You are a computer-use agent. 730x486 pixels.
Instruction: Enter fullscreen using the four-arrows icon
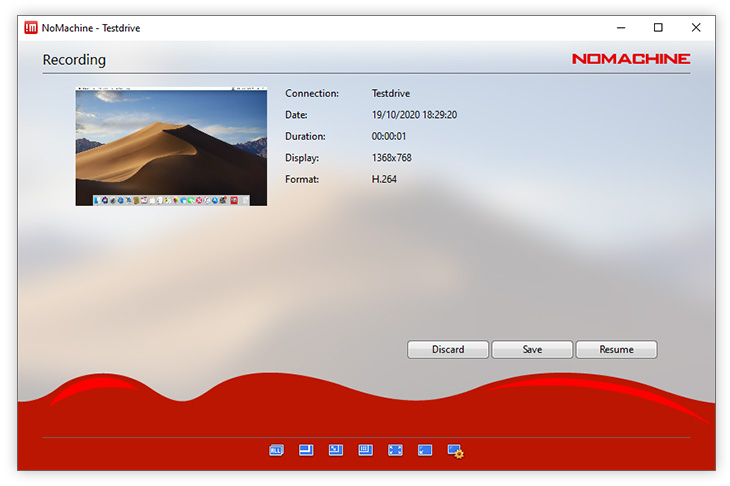click(395, 451)
